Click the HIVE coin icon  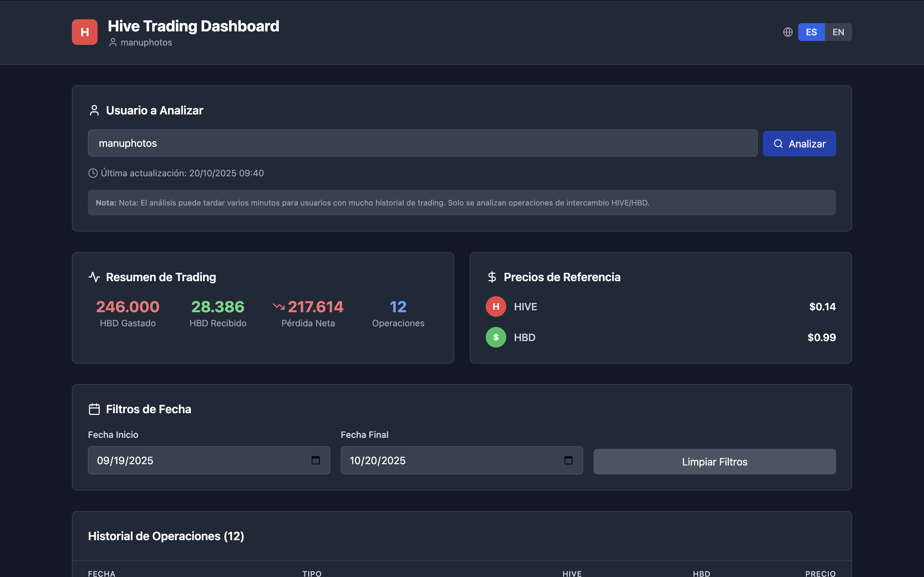point(496,306)
